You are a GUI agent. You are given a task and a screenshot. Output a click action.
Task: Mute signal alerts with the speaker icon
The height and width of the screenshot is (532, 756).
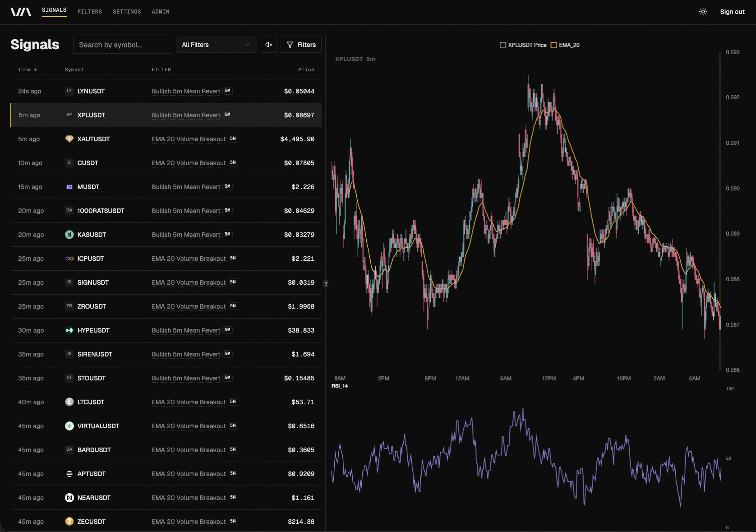click(269, 45)
